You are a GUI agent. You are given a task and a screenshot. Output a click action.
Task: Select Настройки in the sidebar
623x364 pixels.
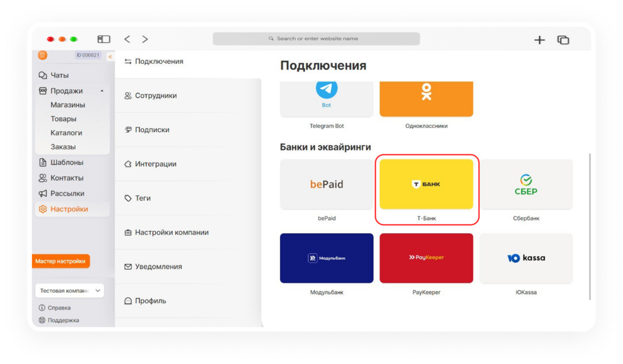[72, 209]
